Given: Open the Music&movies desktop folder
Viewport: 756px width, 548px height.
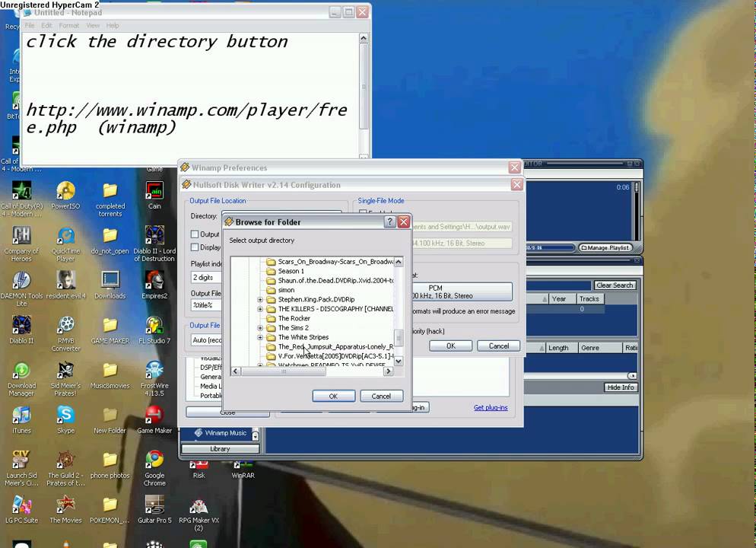Looking at the screenshot, I should [110, 374].
